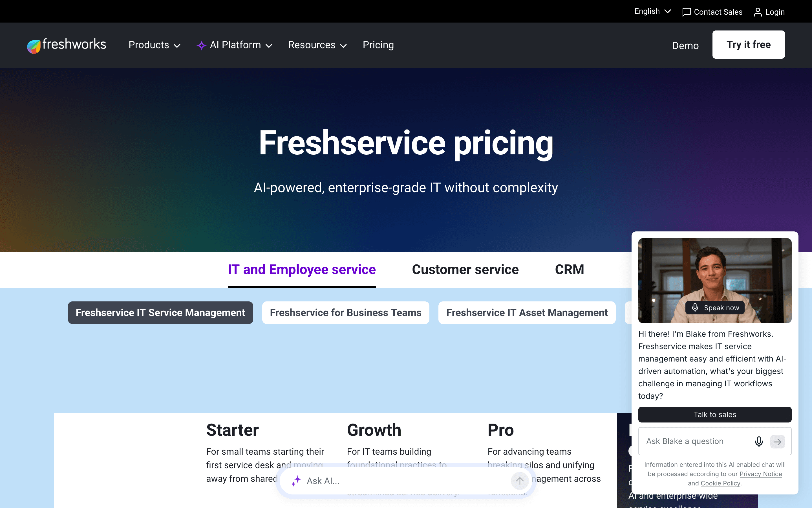Expand the Resources menu
Viewport: 812px width, 508px height.
click(317, 45)
